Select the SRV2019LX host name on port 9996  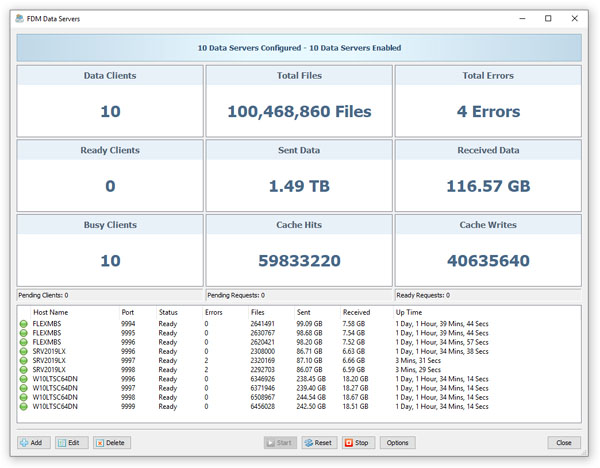click(49, 351)
